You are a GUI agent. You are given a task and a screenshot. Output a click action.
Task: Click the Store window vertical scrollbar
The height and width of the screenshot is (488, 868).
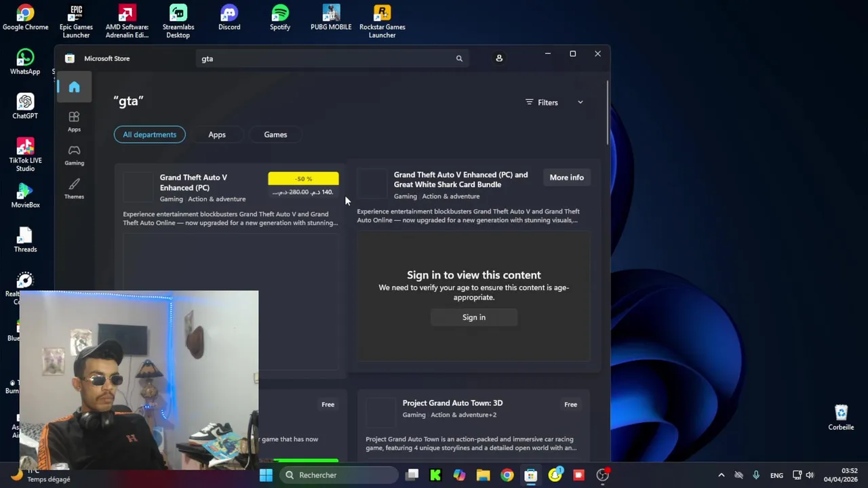click(608, 112)
